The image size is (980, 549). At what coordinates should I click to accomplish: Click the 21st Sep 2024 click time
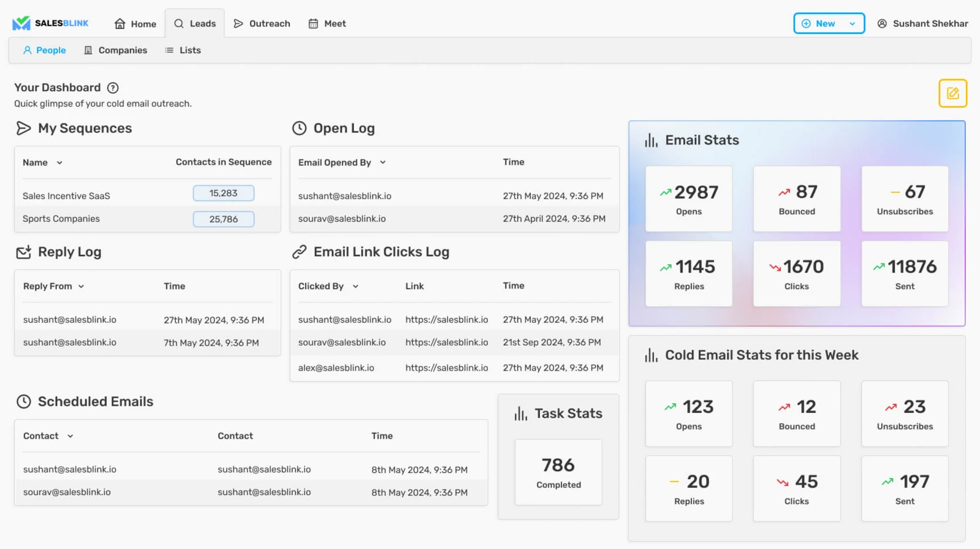(552, 343)
